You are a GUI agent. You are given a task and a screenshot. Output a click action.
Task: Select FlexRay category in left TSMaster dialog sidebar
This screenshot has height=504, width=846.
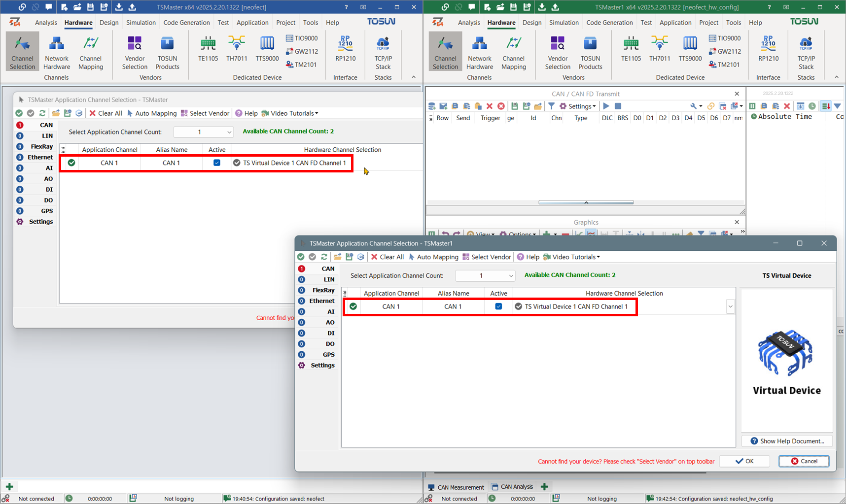(35, 146)
